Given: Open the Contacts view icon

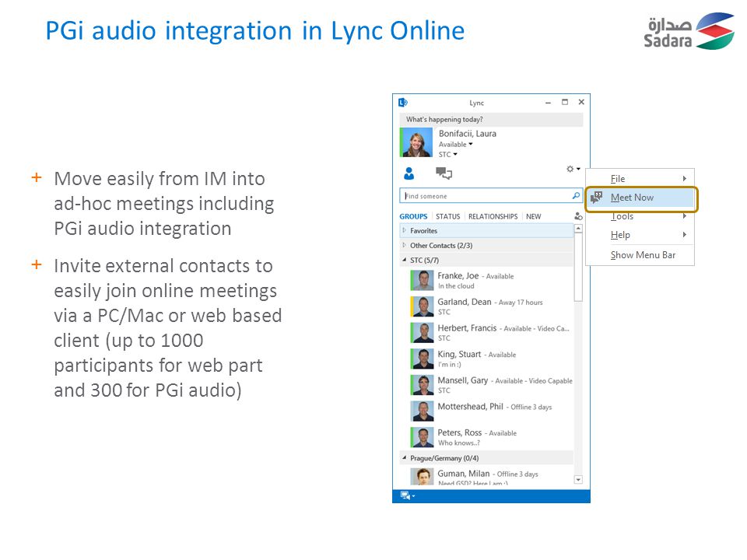Looking at the screenshot, I should [409, 173].
